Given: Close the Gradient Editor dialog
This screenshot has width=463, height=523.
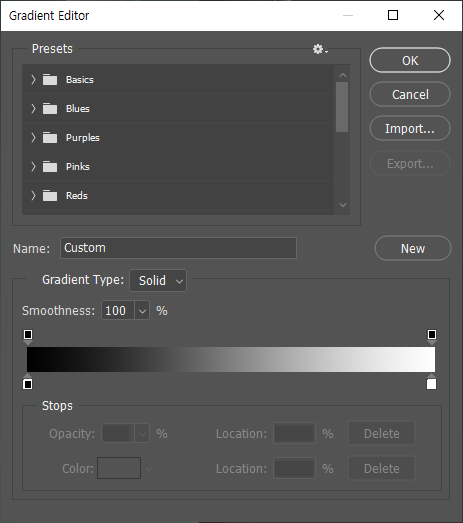Looking at the screenshot, I should tap(439, 15).
